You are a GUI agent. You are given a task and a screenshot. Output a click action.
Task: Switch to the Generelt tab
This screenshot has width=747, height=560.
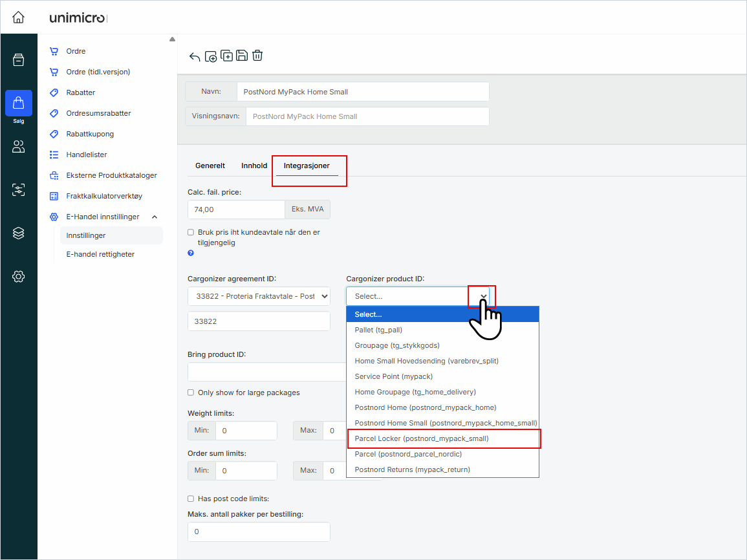pyautogui.click(x=210, y=166)
